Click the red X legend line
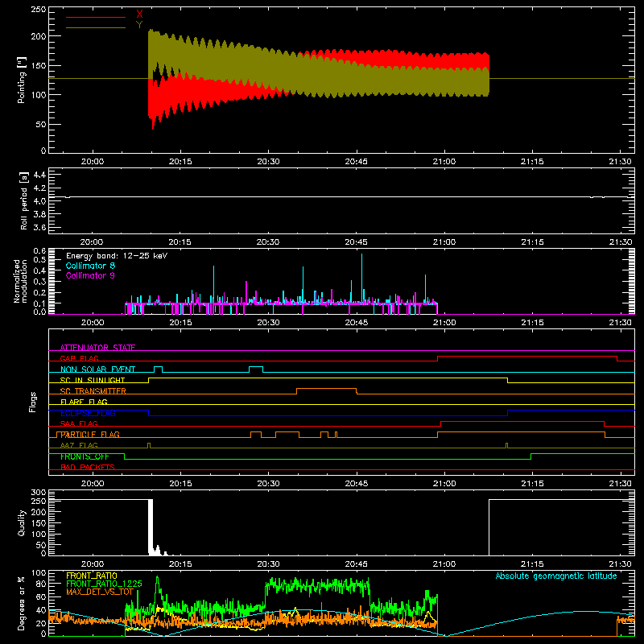This screenshot has width=644, height=644. coord(96,17)
